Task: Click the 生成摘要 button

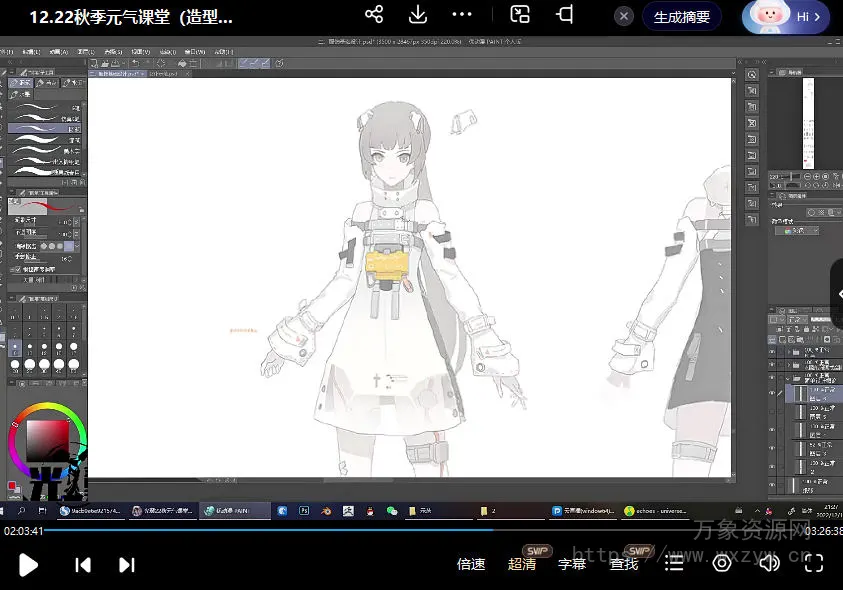Action: (682, 17)
